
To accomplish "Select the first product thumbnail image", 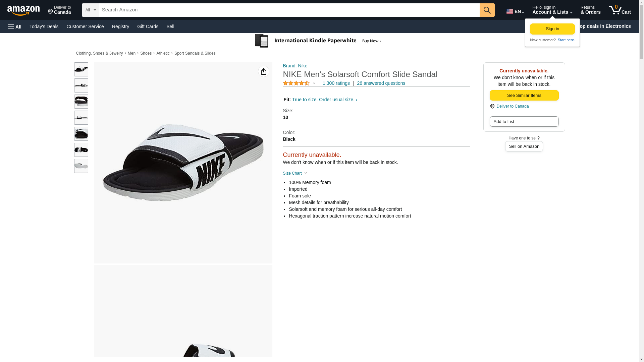I will (81, 69).
